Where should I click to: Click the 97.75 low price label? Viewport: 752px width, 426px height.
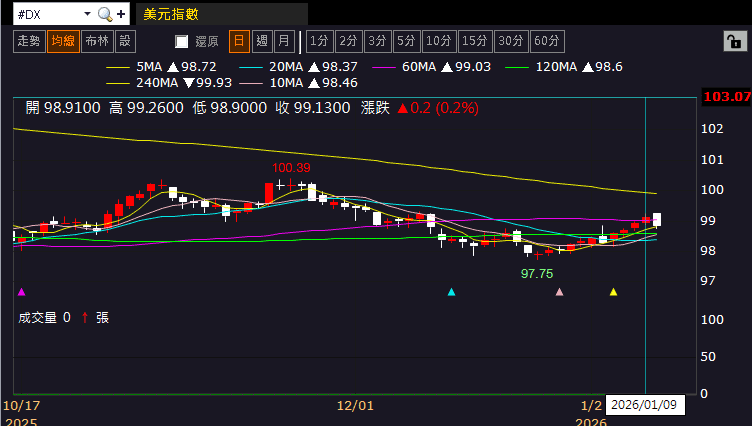tap(537, 273)
